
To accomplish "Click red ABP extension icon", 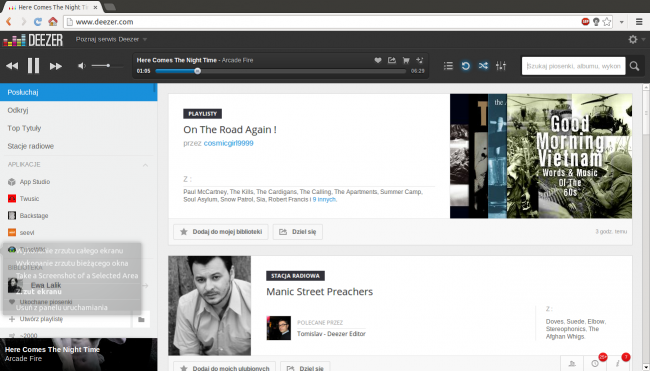I will click(x=585, y=22).
